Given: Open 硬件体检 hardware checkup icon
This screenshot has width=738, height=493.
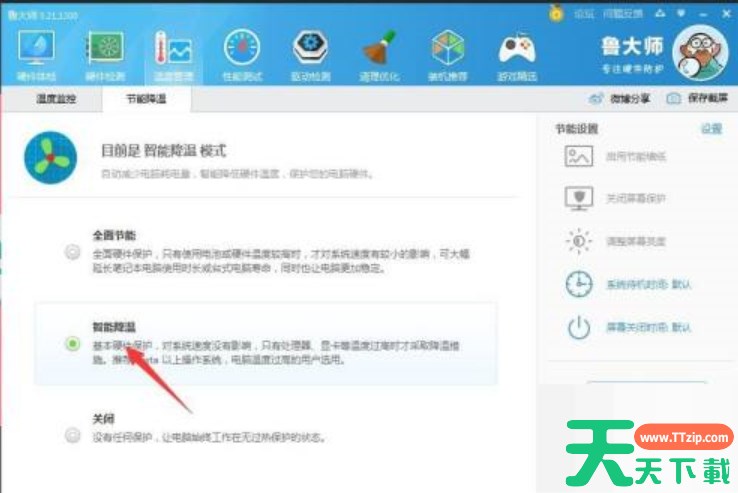Looking at the screenshot, I should [37, 55].
